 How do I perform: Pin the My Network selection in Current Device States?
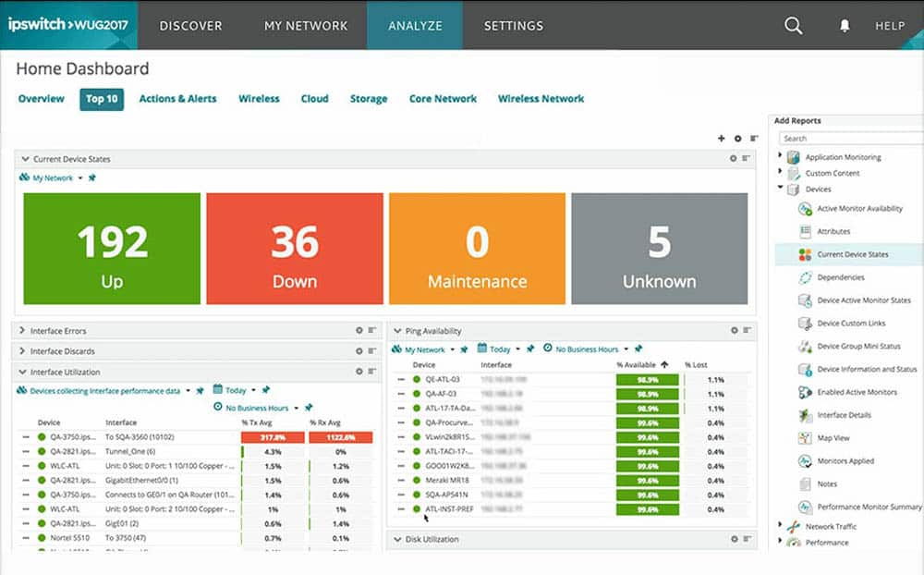coord(91,177)
